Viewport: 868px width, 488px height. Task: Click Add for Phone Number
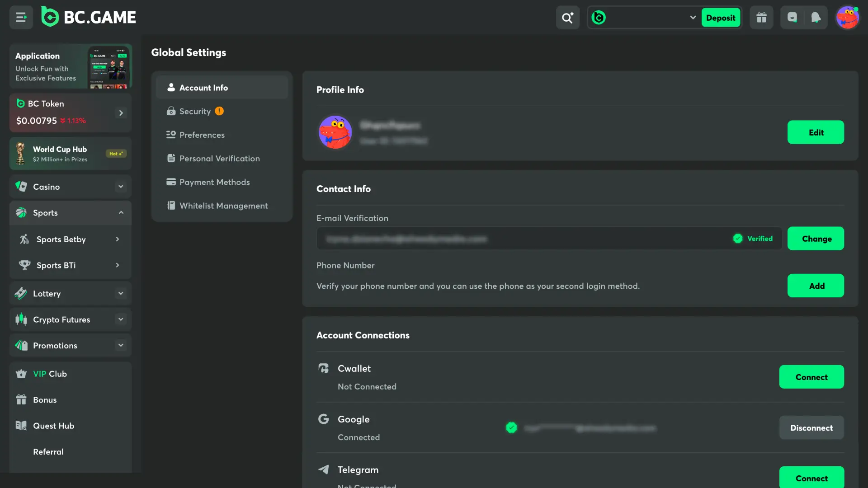816,286
